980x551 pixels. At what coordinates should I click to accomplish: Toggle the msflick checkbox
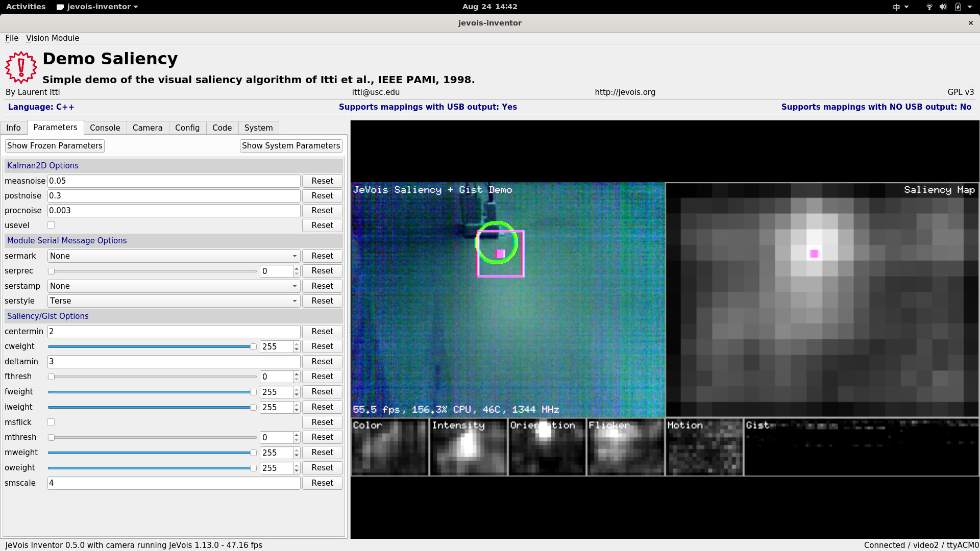click(x=51, y=422)
